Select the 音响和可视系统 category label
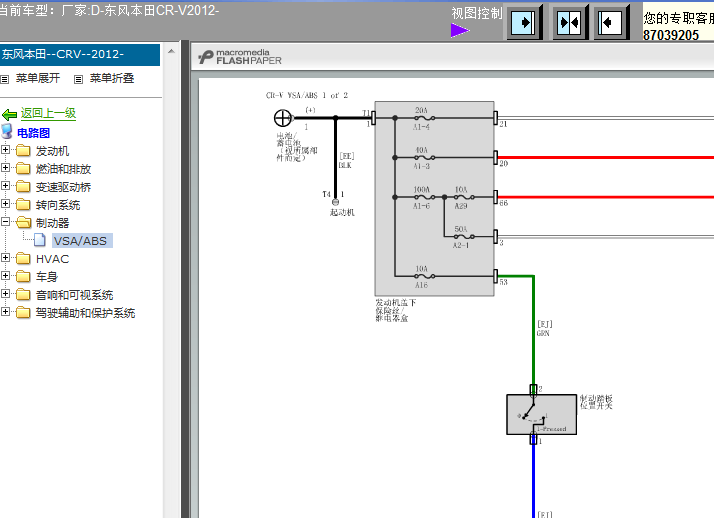 click(x=74, y=295)
